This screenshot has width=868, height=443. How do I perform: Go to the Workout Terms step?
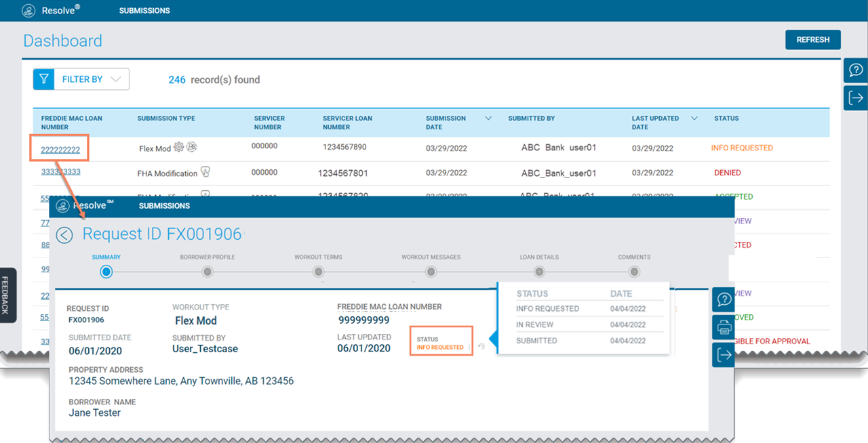coord(318,272)
